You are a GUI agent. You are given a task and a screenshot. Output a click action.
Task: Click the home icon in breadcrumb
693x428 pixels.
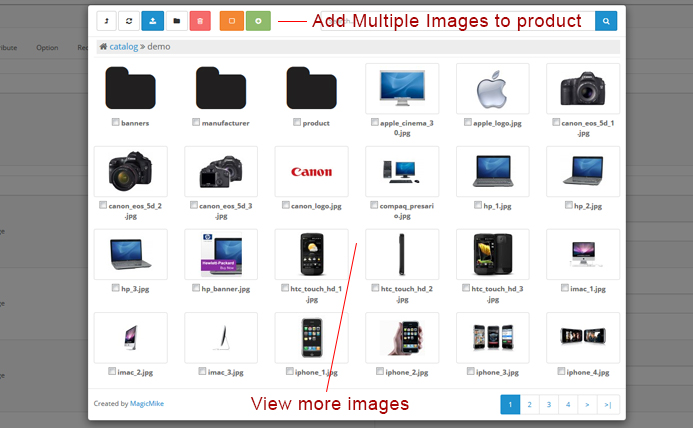[x=103, y=46]
